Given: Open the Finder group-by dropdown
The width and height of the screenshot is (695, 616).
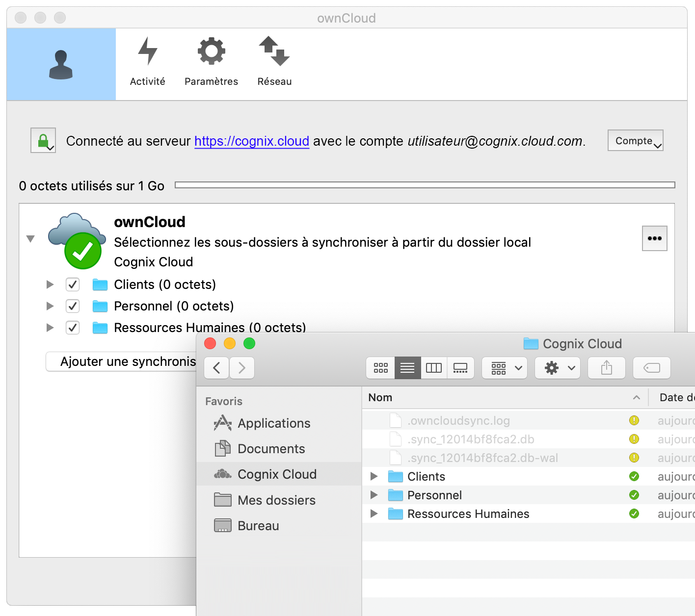Looking at the screenshot, I should point(505,368).
